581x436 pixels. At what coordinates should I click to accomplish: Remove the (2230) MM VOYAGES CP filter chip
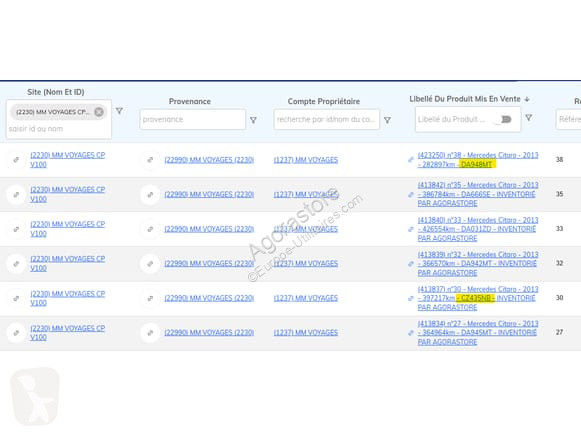coord(99,112)
